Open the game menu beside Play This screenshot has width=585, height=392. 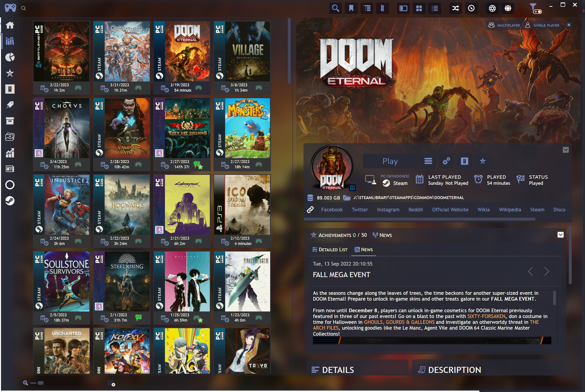(428, 161)
